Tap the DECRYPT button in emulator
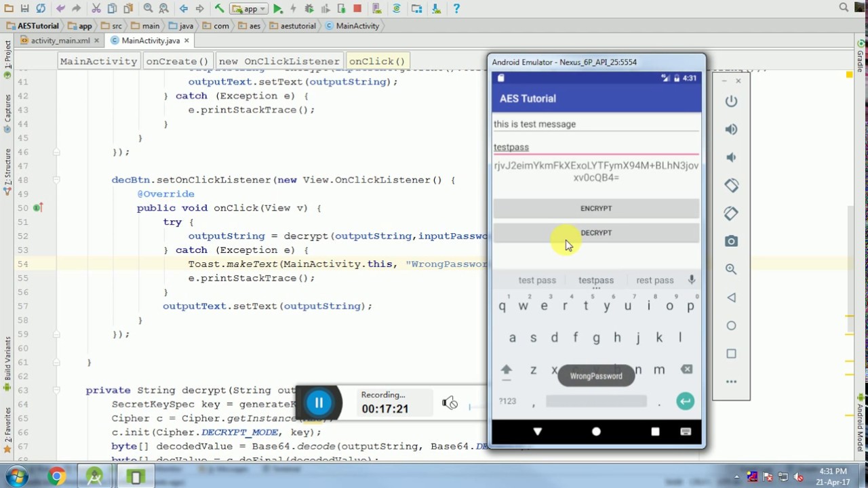 pyautogui.click(x=596, y=232)
